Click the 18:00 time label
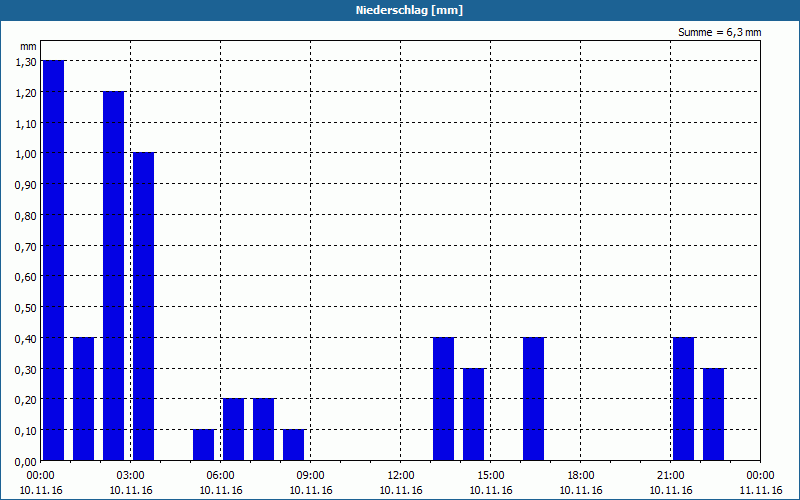The image size is (800, 500). click(581, 476)
